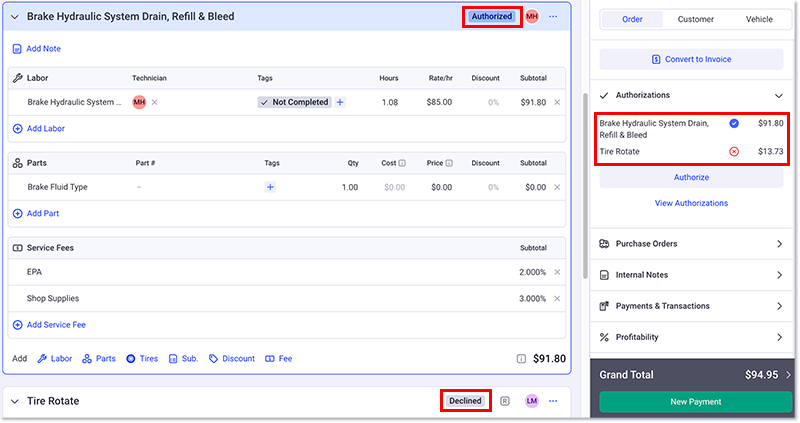The height and width of the screenshot is (423, 800).
Task: Add a note to the job
Action: click(x=37, y=49)
